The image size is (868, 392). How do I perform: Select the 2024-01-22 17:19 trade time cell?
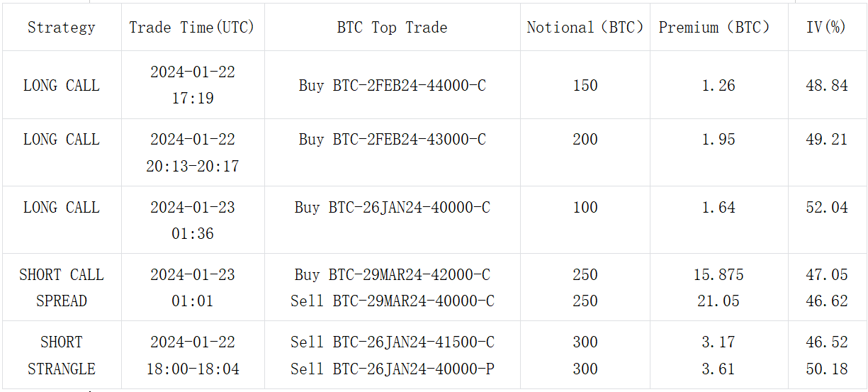pyautogui.click(x=192, y=85)
